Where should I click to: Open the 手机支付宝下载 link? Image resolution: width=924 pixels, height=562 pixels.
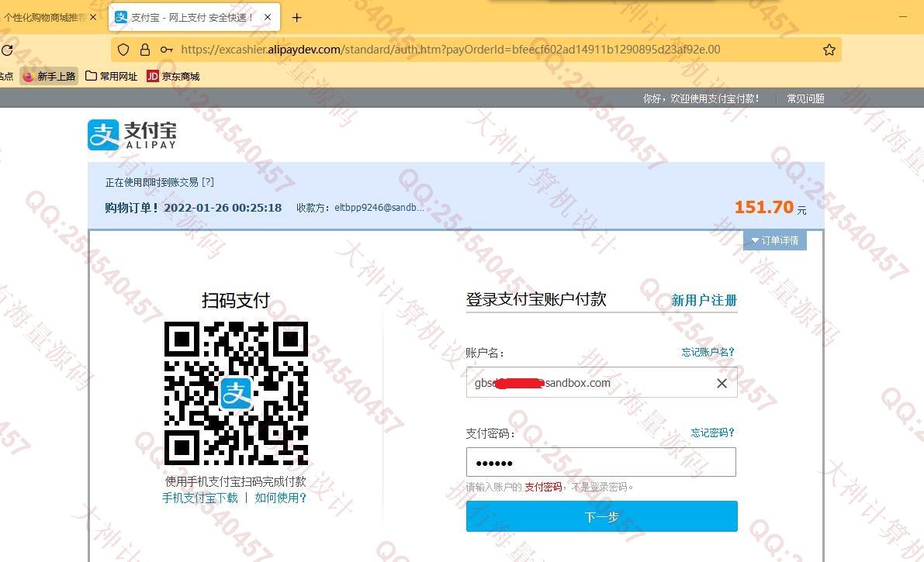click(199, 498)
